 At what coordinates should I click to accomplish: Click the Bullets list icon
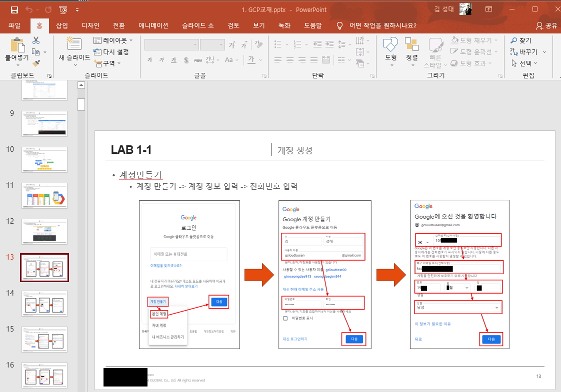click(x=277, y=44)
